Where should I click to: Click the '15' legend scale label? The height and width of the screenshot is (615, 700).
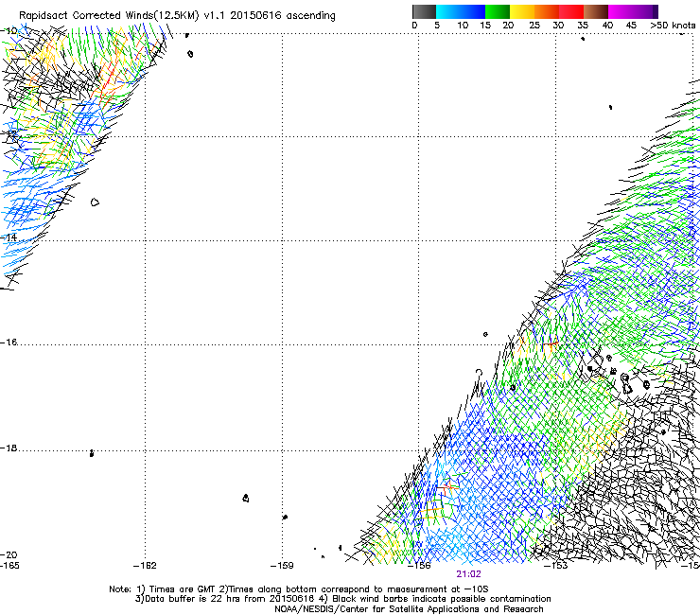[485, 26]
